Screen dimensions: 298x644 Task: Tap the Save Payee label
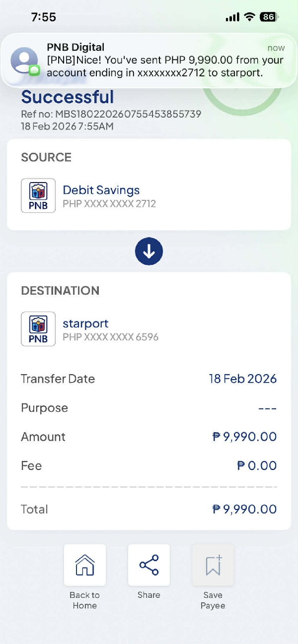coord(213,600)
